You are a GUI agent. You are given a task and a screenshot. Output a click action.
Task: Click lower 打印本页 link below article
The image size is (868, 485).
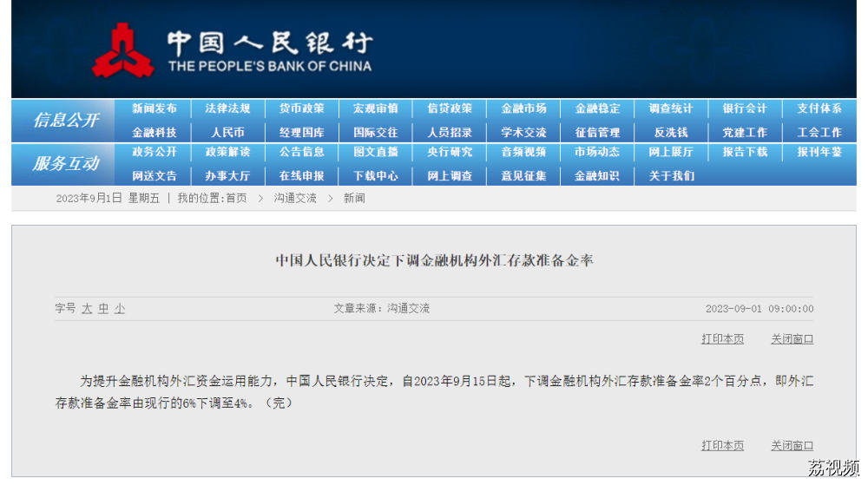[722, 446]
